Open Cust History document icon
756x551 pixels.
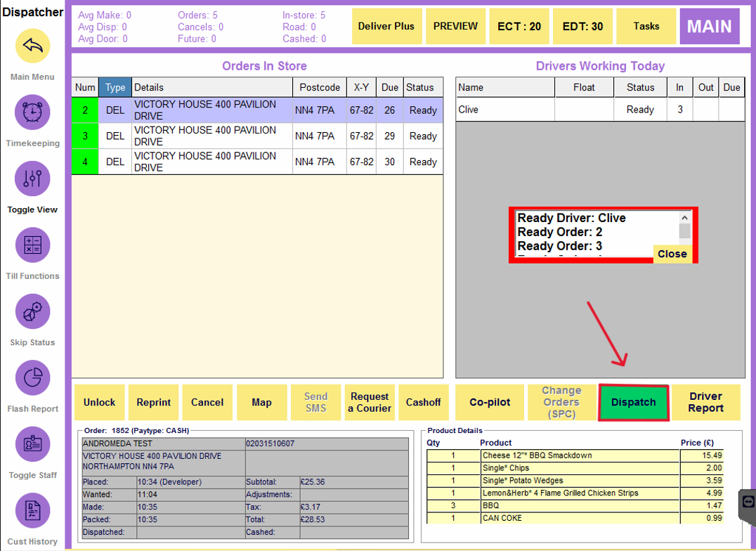coord(32,510)
